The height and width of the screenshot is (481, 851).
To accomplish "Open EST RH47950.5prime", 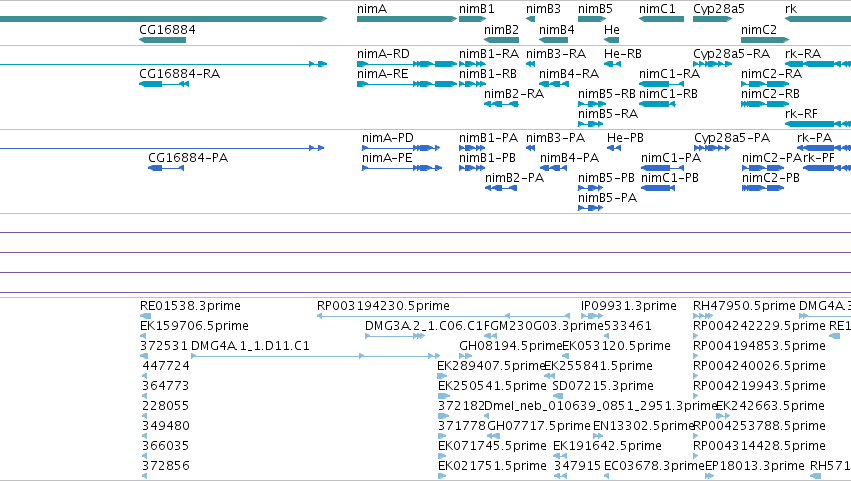I will 744,306.
